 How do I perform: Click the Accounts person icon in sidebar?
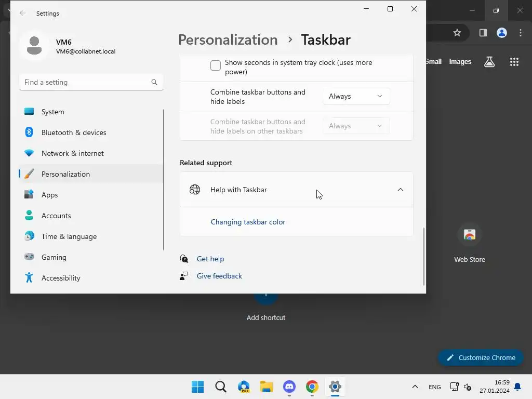tap(29, 215)
